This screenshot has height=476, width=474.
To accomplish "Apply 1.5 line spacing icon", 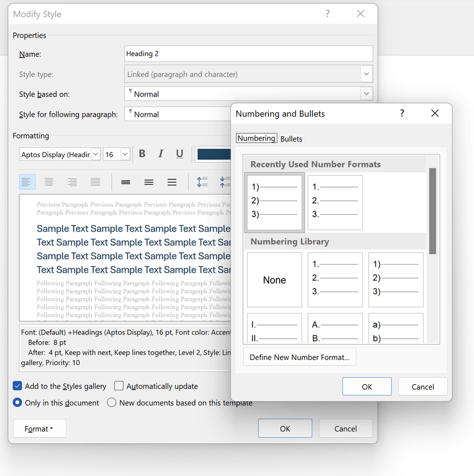I will pos(149,182).
